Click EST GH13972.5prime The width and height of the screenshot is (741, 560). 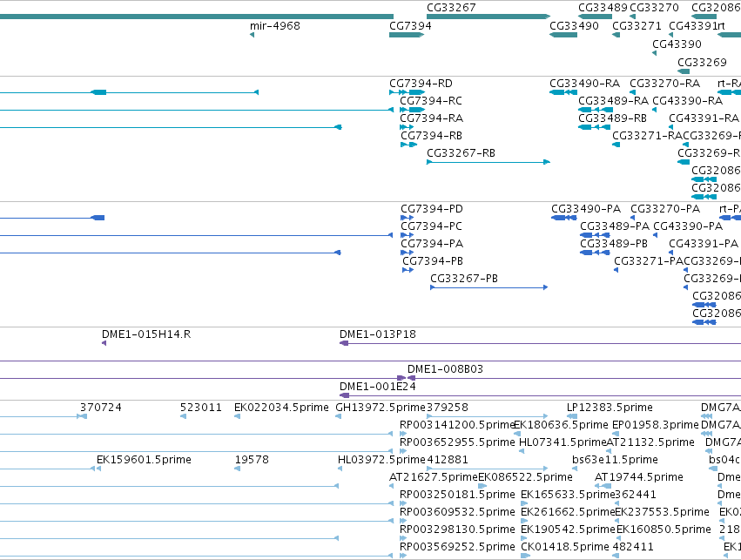pos(381,408)
